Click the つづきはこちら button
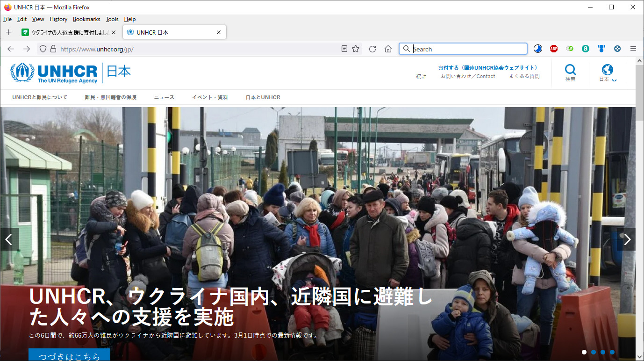Image resolution: width=644 pixels, height=361 pixels. click(x=69, y=356)
